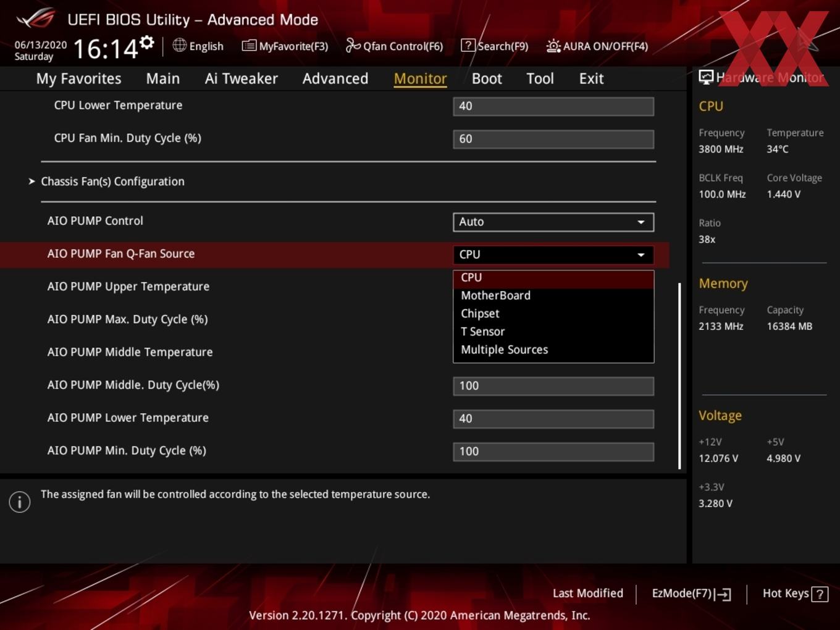Click the 3800 MHz CPU frequency value

(721, 149)
